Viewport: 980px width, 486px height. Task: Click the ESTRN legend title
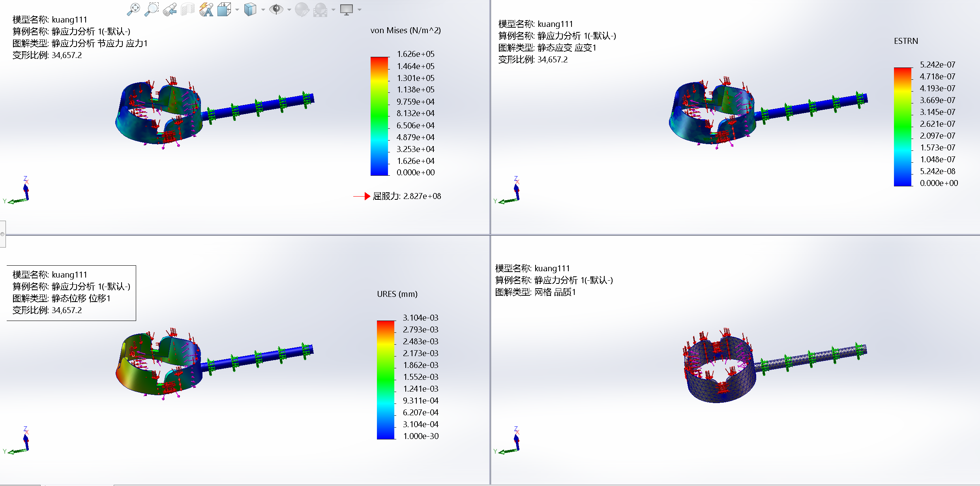click(x=906, y=41)
